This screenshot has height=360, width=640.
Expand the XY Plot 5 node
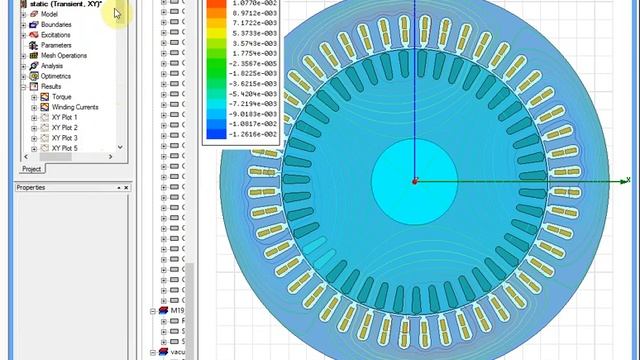coord(34,149)
